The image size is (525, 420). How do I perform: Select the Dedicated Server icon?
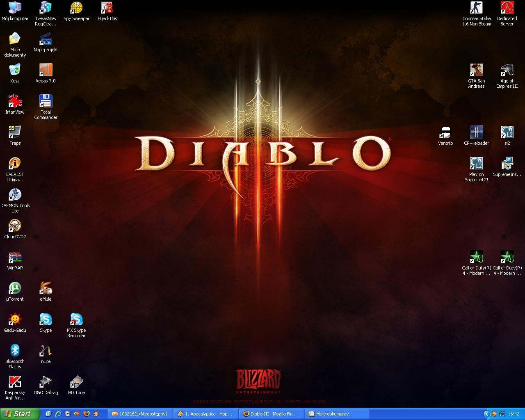[x=507, y=14]
